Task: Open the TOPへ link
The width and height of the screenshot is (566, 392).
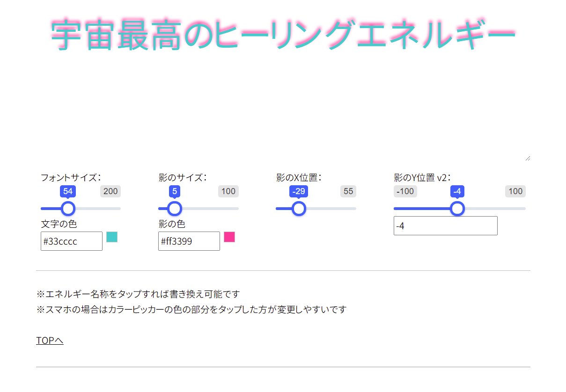Action: coord(50,341)
